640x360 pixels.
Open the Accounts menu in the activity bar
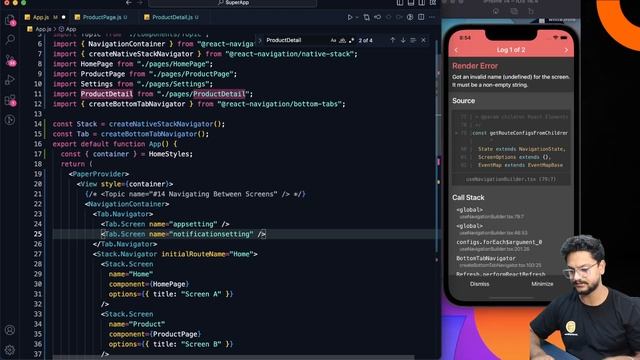click(10, 330)
